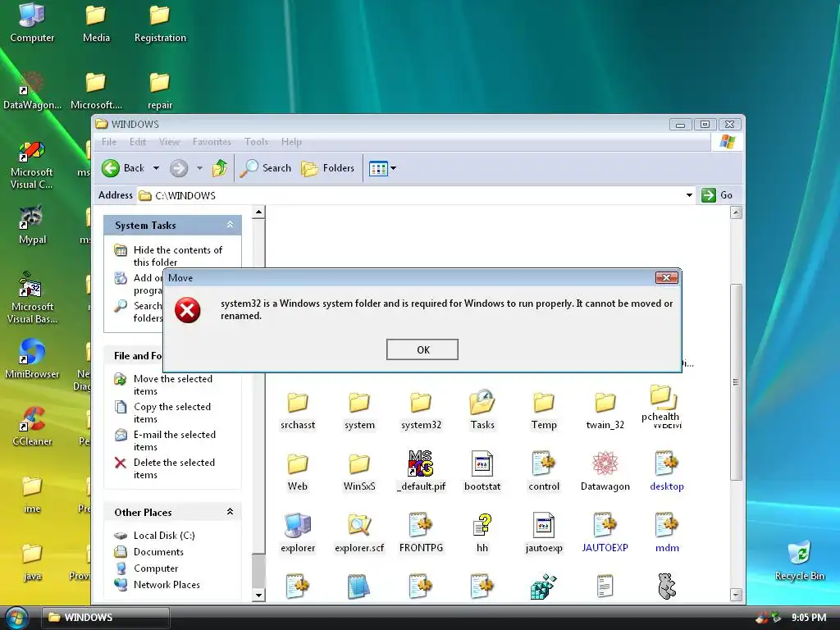
Task: Click Move the selected items link
Action: [172, 385]
